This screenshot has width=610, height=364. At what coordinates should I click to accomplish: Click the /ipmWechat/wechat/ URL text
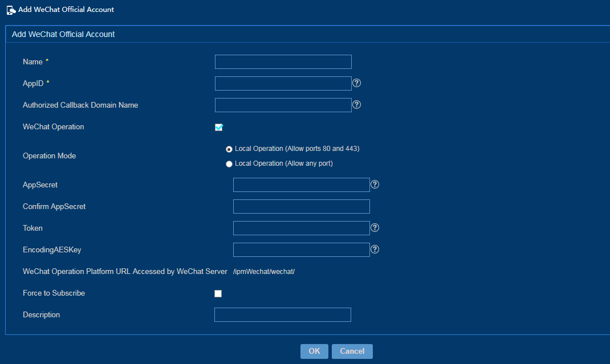pyautogui.click(x=264, y=272)
